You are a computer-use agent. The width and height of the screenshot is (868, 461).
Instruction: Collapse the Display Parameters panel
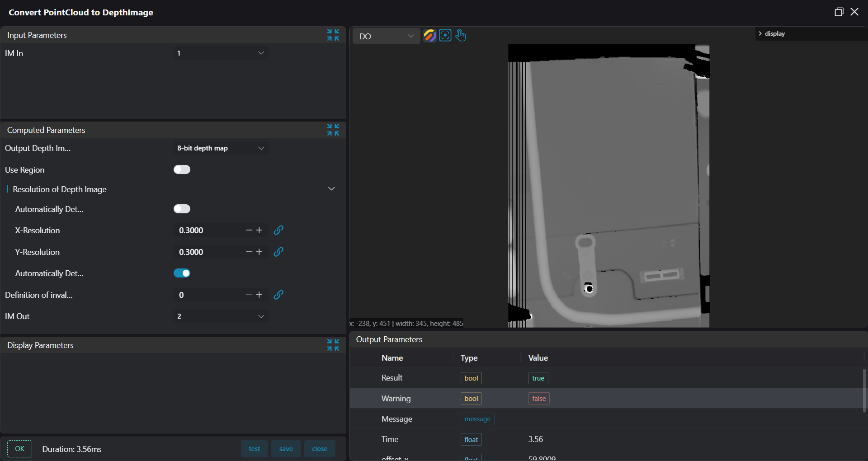(333, 345)
